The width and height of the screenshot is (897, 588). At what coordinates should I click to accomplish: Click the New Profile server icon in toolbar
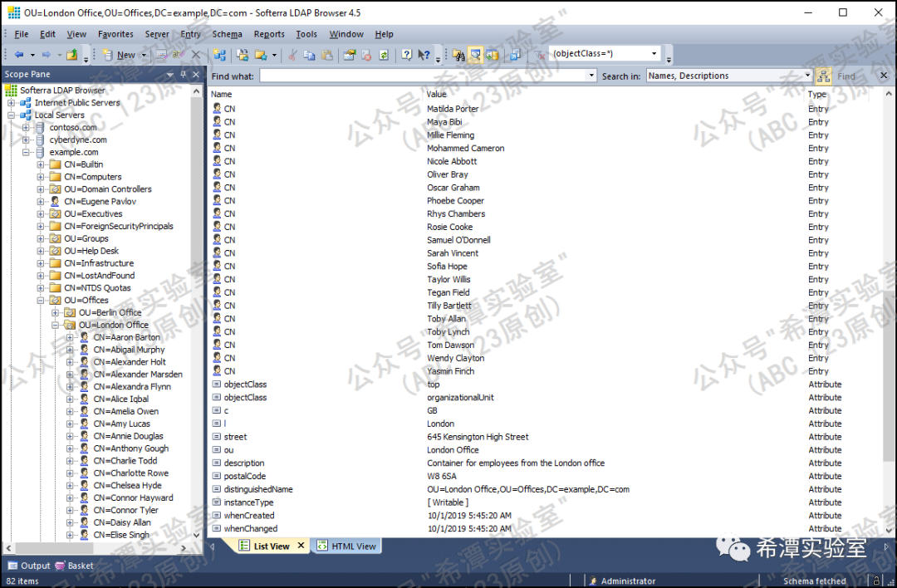tap(219, 55)
